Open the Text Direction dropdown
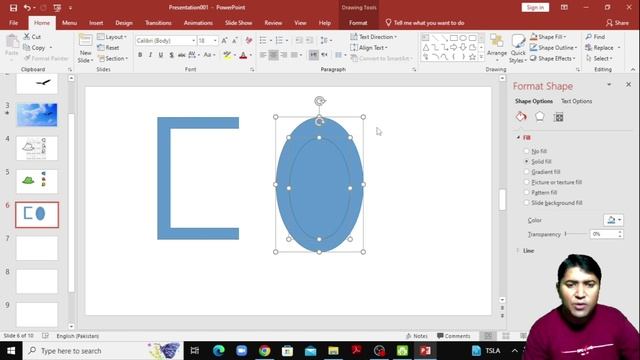This screenshot has height=360, width=640. [x=373, y=37]
